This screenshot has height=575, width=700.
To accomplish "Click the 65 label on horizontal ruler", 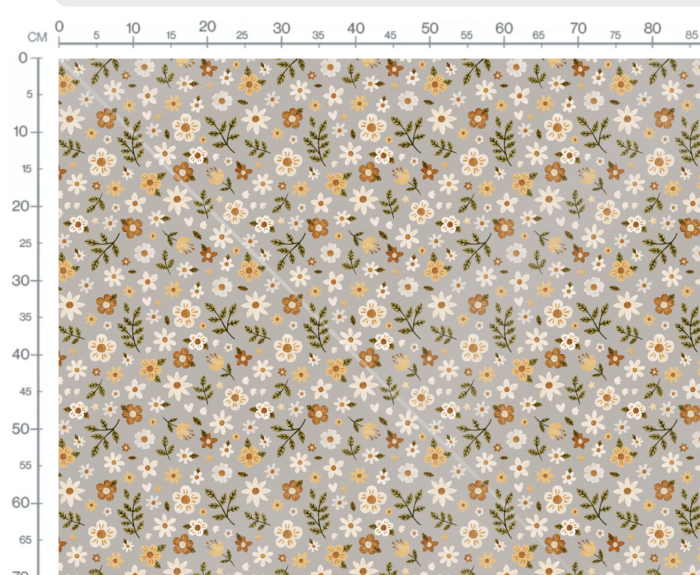I will click(538, 35).
